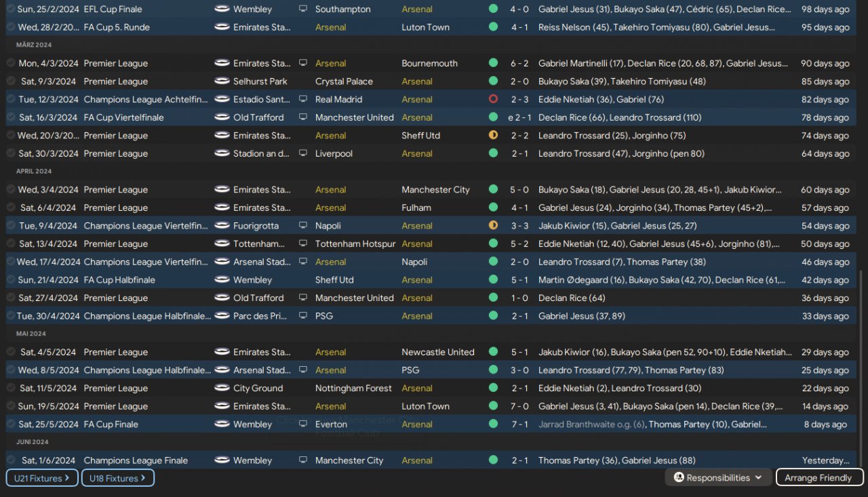Click the TV icon on the Southampton match row
Viewport: 868px width, 497px height.
click(x=303, y=9)
